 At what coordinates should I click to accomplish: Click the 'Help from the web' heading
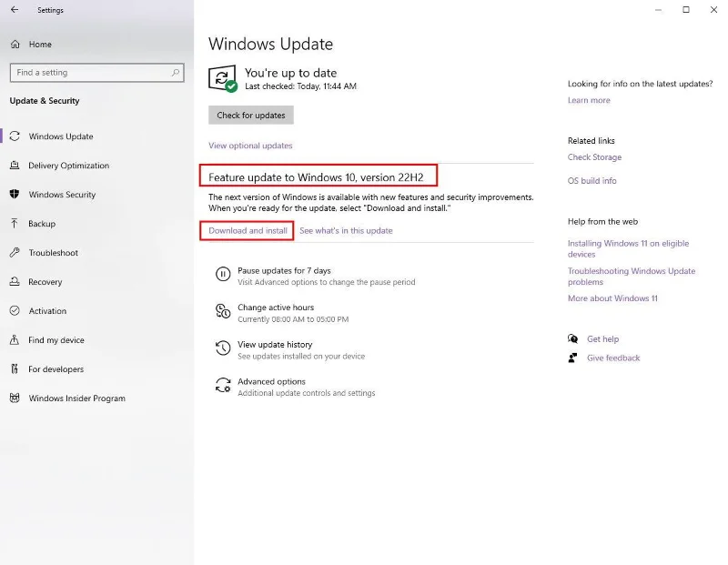tap(602, 221)
